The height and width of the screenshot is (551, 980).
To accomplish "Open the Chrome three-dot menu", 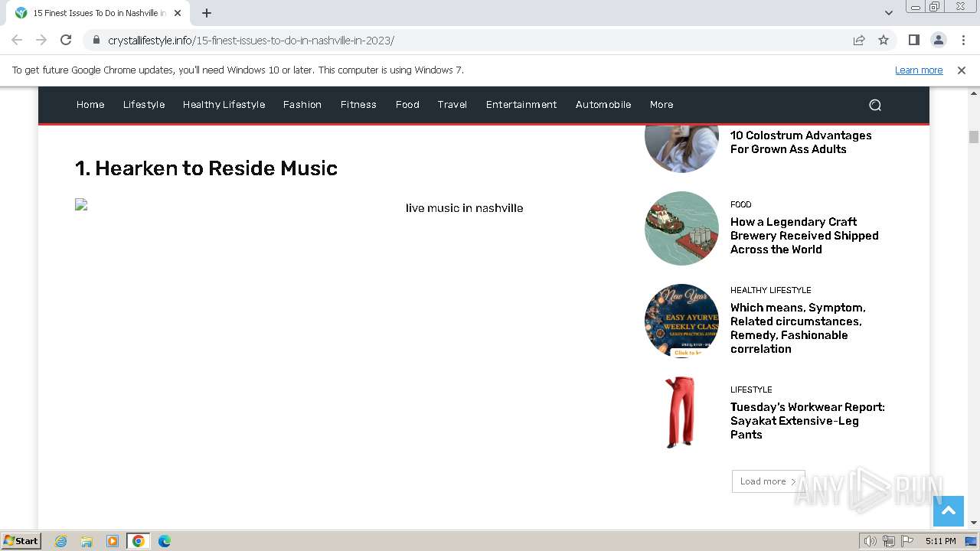I will 963,40.
